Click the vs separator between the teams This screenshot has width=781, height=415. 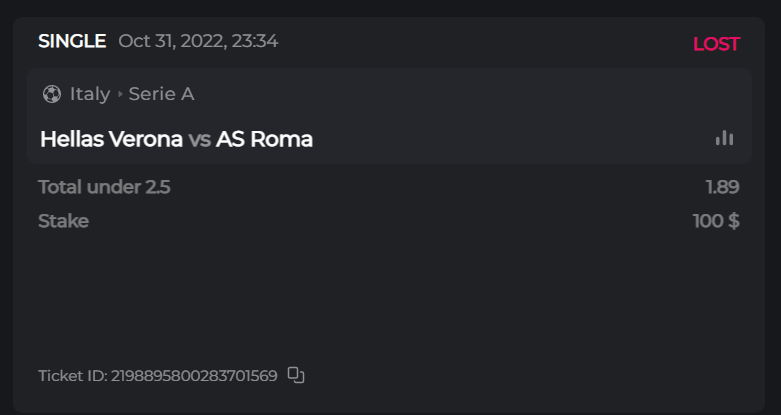tap(199, 139)
